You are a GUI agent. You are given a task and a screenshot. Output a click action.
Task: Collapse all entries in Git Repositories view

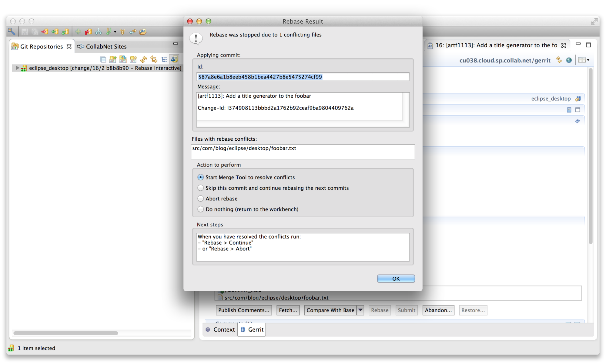[103, 59]
